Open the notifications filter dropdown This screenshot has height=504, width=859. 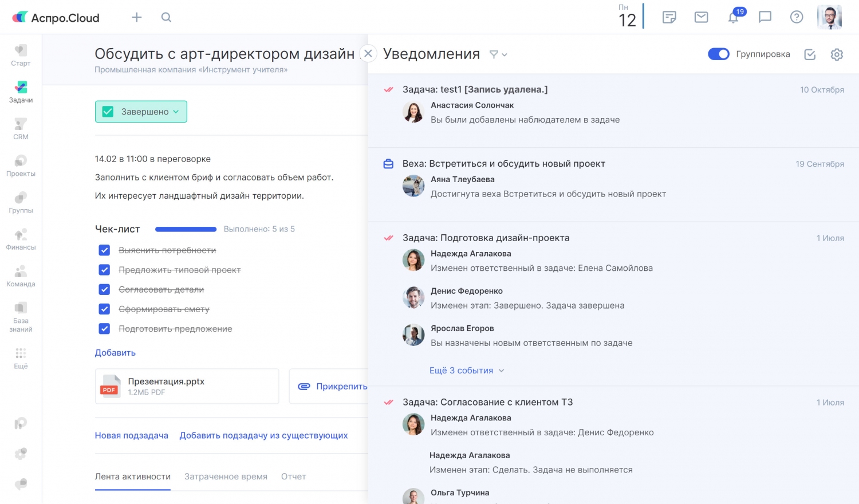(x=498, y=54)
